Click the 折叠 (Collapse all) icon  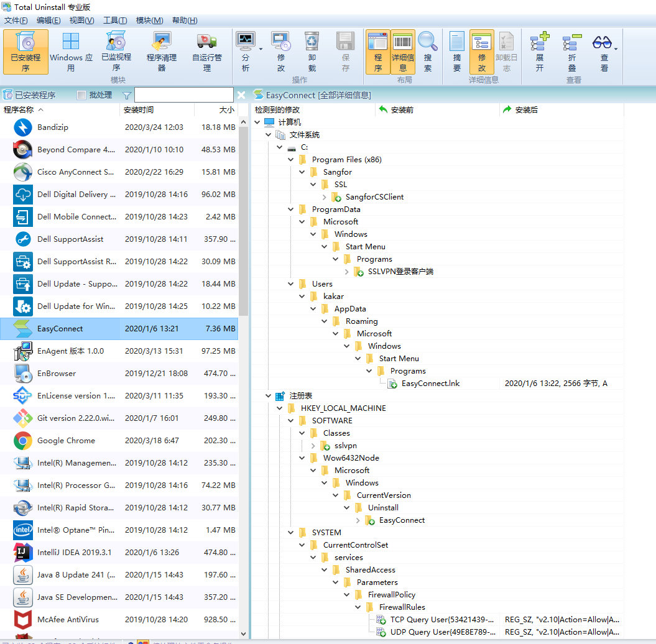[571, 50]
